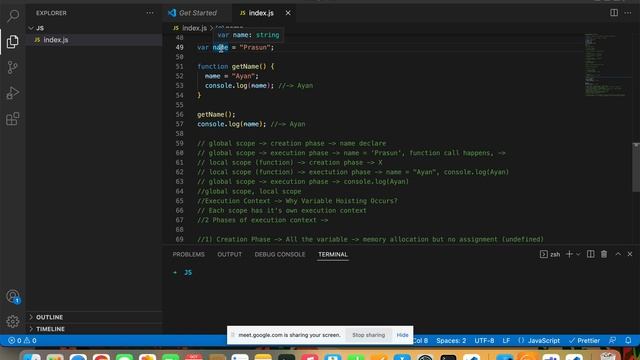Open Extensions view
Image resolution: width=640 pixels, height=360 pixels.
[13, 119]
